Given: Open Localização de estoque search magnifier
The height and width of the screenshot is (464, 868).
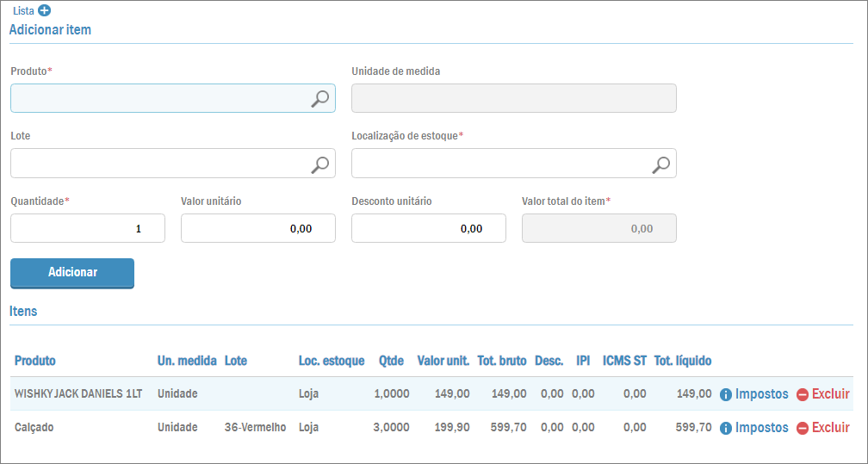Looking at the screenshot, I should [x=660, y=164].
